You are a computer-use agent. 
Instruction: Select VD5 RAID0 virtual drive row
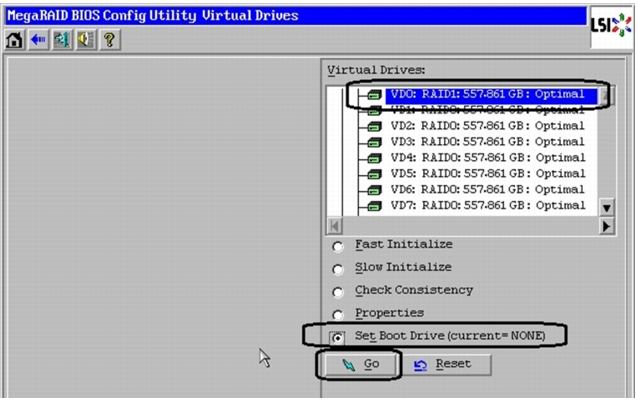(x=487, y=173)
